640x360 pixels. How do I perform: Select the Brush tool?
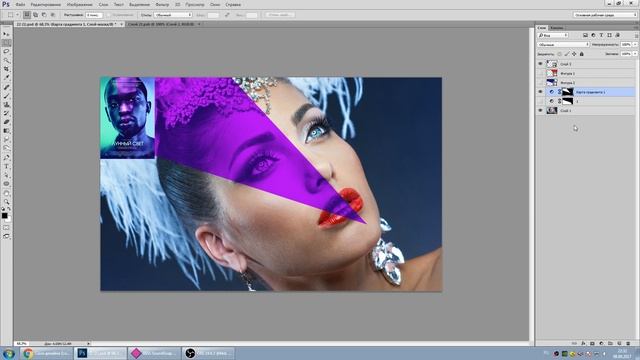coord(6,96)
